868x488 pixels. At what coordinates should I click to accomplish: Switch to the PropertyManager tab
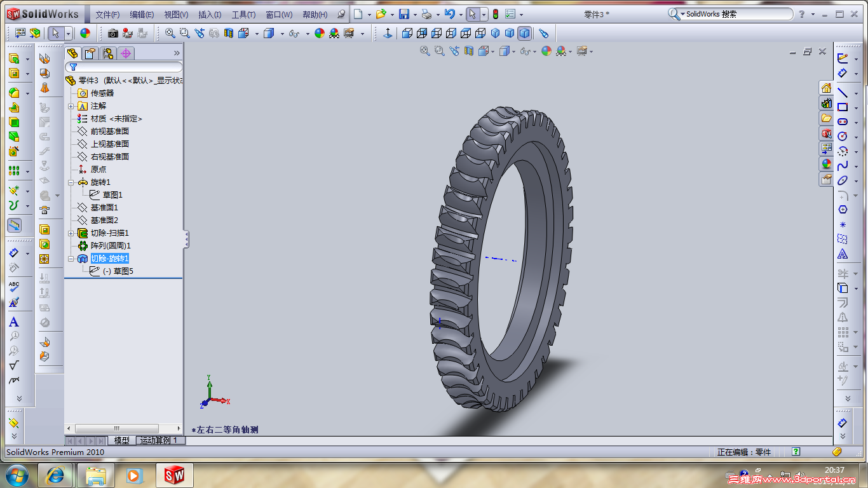pos(90,53)
